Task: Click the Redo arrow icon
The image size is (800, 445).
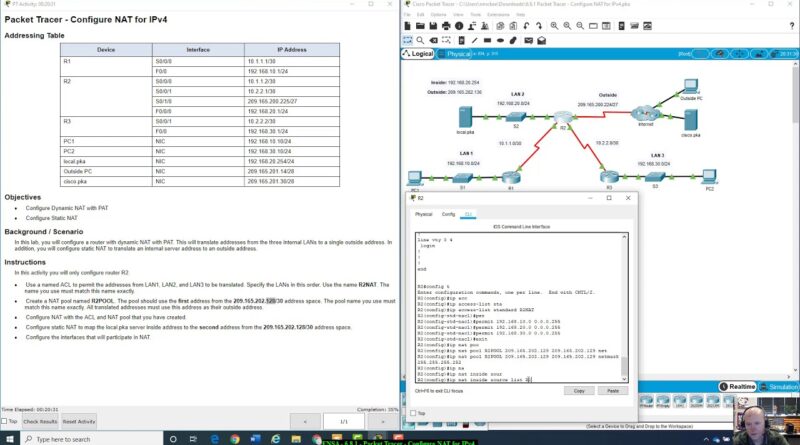Action: (x=539, y=26)
